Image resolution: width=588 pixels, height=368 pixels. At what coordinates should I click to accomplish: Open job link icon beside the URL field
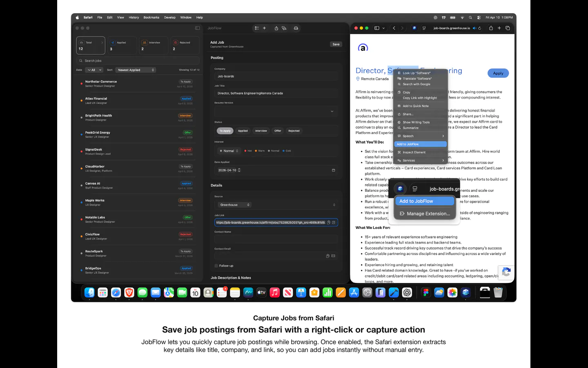pos(334,222)
